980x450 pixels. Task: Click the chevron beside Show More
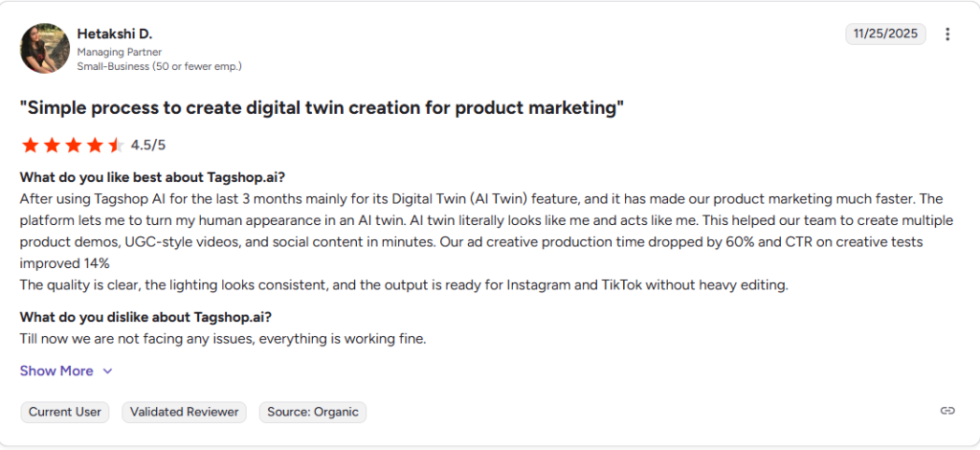tap(107, 371)
